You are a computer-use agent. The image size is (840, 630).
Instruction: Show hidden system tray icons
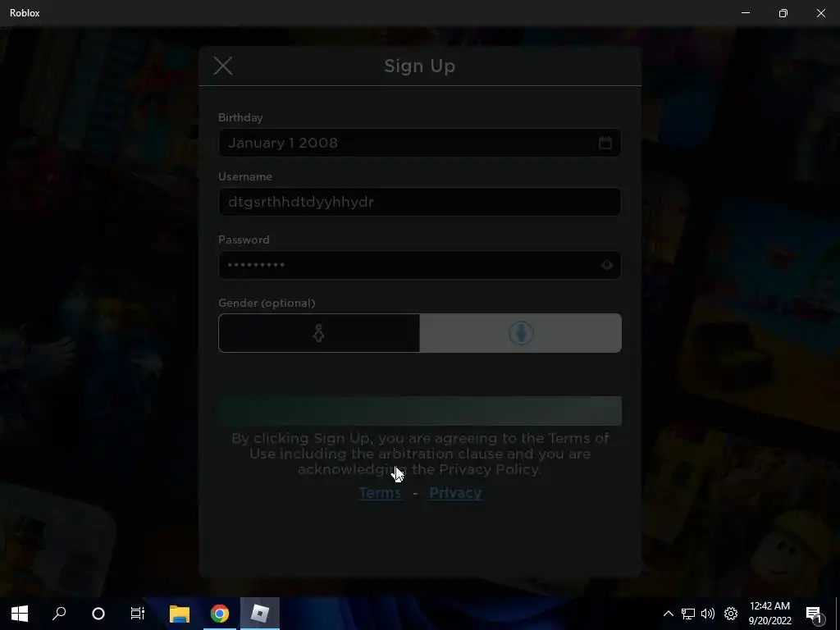point(668,614)
